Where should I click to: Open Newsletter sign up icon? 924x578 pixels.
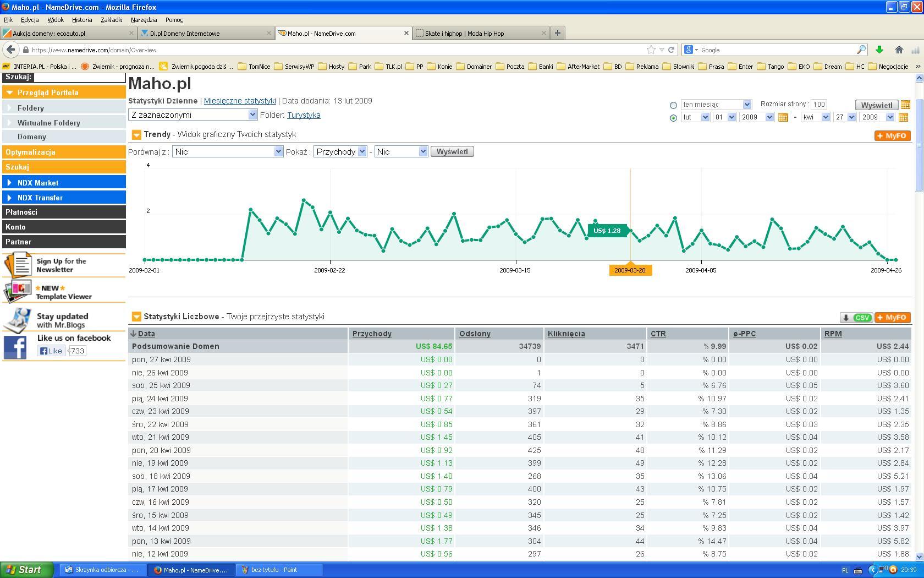[19, 264]
